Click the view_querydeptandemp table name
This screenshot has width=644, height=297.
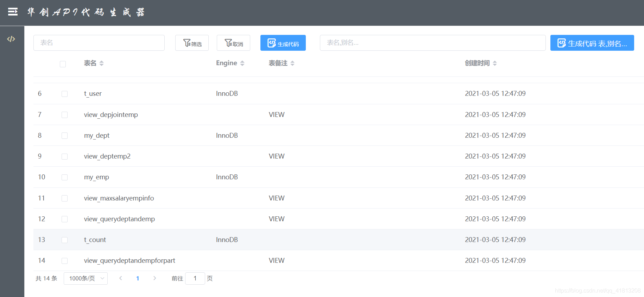coord(119,219)
